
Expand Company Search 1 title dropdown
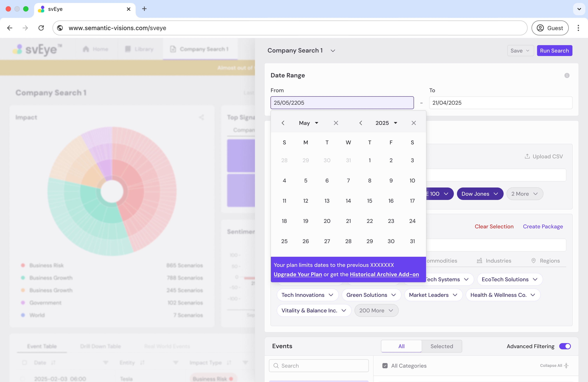click(333, 51)
